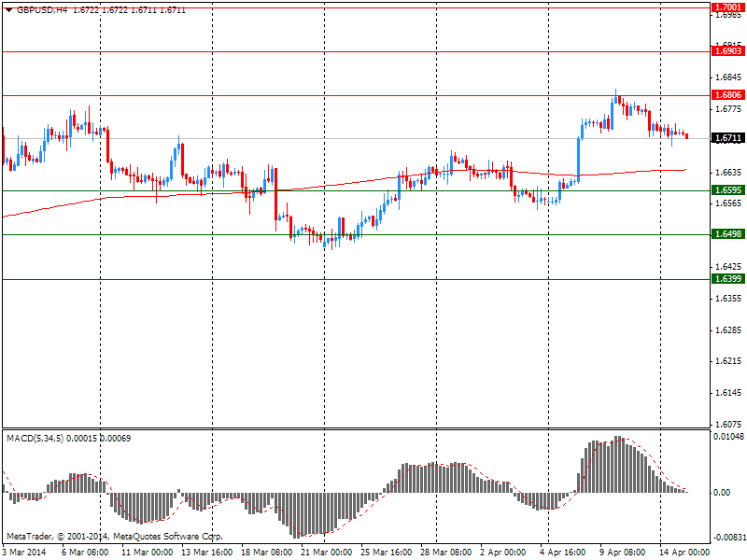The image size is (747, 560).
Task: Click the green 1.6399 support price label
Action: pyautogui.click(x=728, y=278)
